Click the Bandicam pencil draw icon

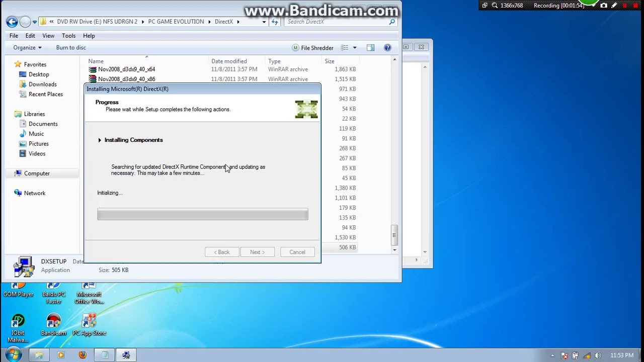pos(614,6)
